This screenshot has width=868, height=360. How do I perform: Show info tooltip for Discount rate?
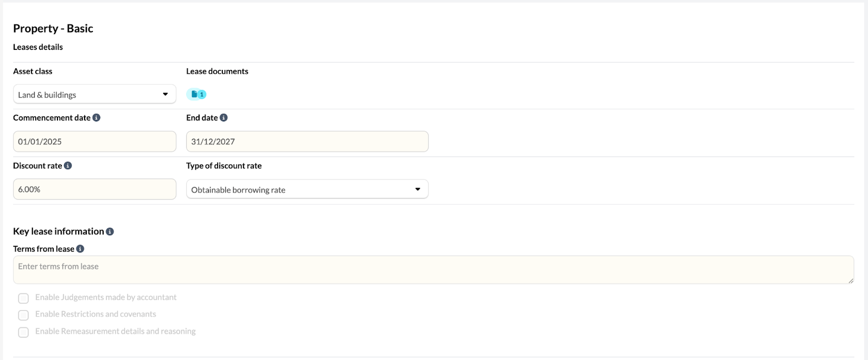pyautogui.click(x=68, y=166)
